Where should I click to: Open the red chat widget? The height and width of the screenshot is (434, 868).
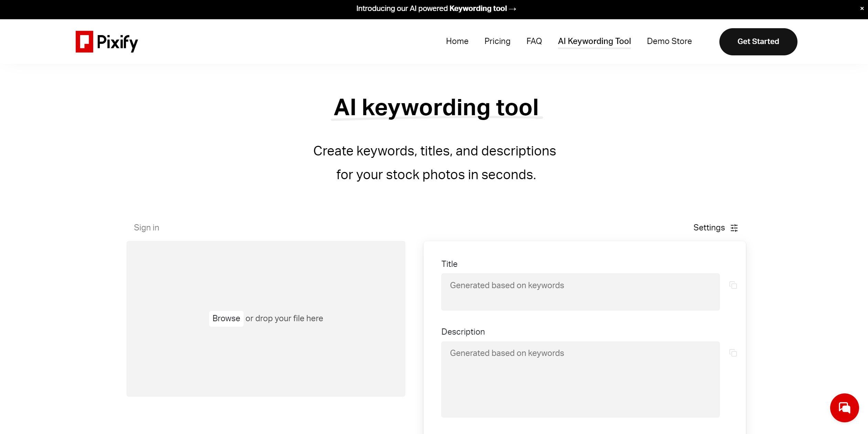[x=844, y=408]
